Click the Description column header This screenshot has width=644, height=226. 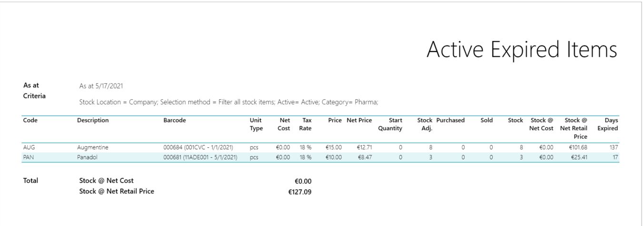coord(93,121)
